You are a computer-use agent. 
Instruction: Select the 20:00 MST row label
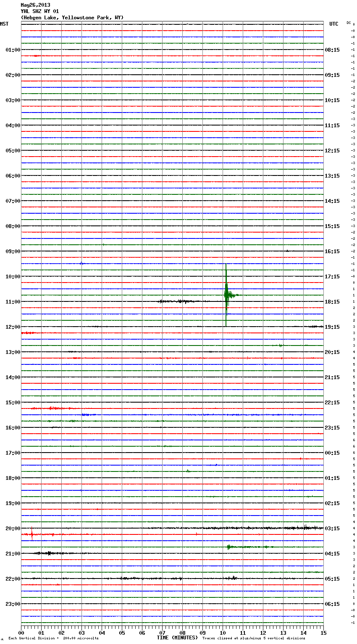13,529
